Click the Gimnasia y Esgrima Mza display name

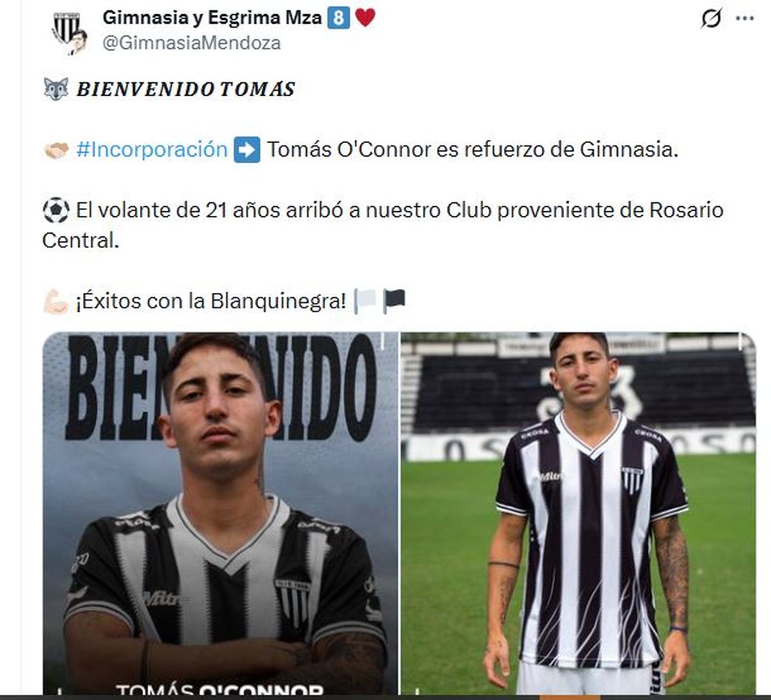pos(211,17)
